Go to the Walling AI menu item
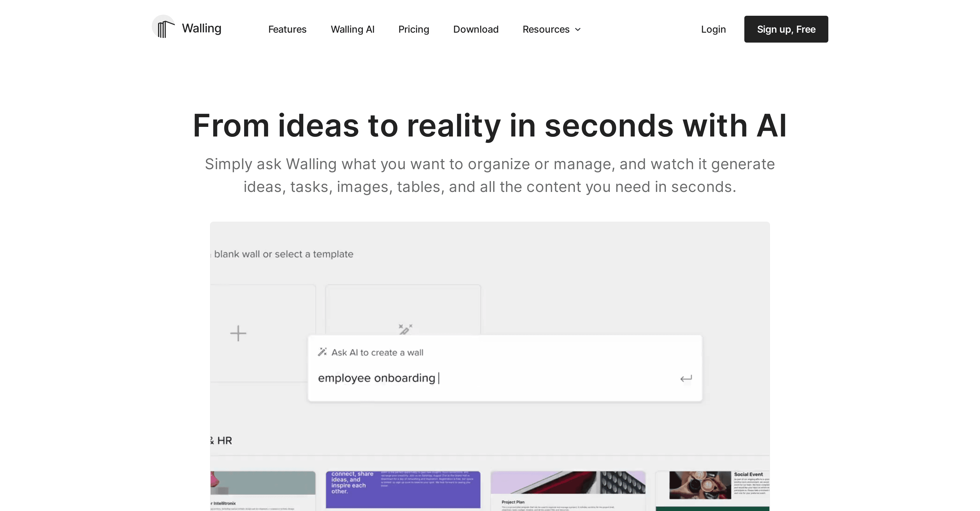The width and height of the screenshot is (980, 511). [352, 29]
